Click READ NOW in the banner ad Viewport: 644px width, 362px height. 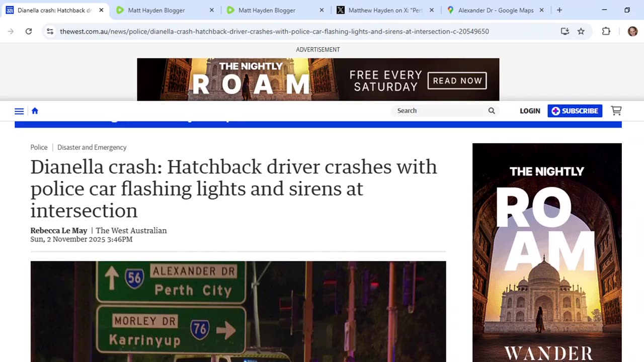[x=457, y=80]
